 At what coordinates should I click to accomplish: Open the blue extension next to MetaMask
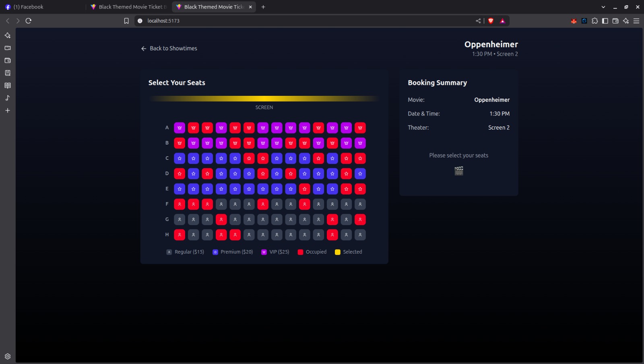click(x=584, y=21)
